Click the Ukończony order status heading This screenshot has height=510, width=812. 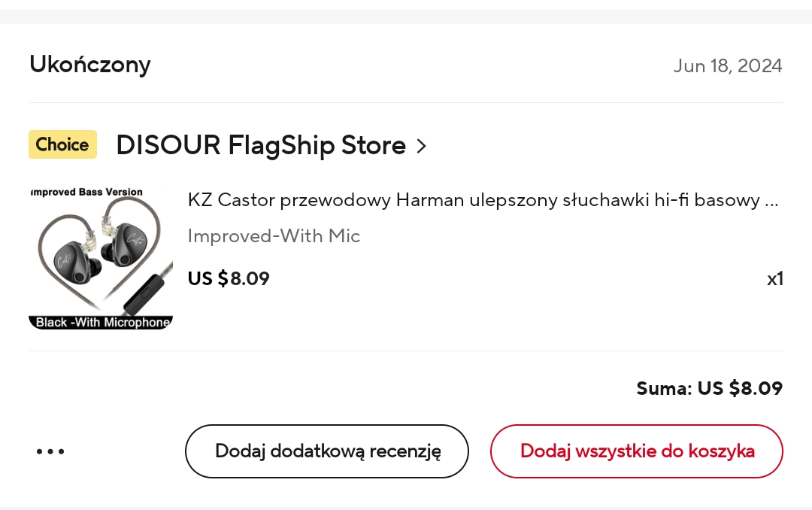point(89,65)
